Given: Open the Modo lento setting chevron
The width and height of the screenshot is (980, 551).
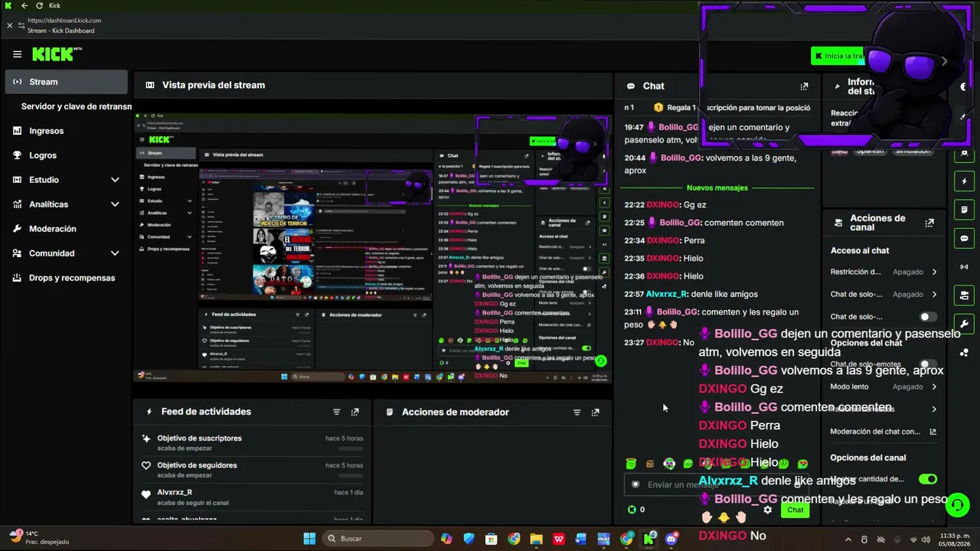Looking at the screenshot, I should point(934,386).
